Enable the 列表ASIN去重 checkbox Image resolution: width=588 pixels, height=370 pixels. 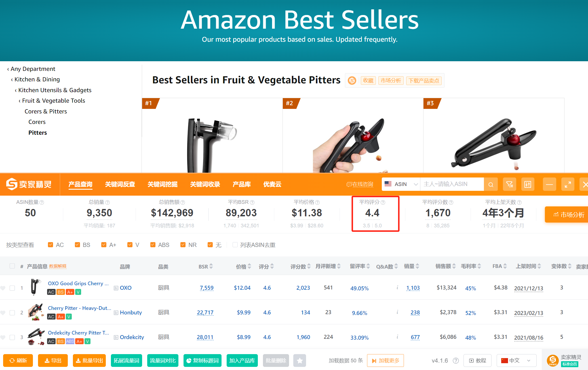pyautogui.click(x=235, y=245)
